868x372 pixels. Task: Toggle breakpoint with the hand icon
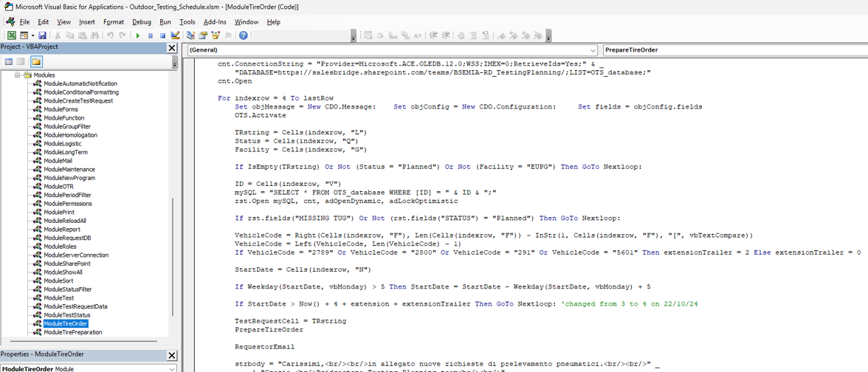(x=461, y=35)
